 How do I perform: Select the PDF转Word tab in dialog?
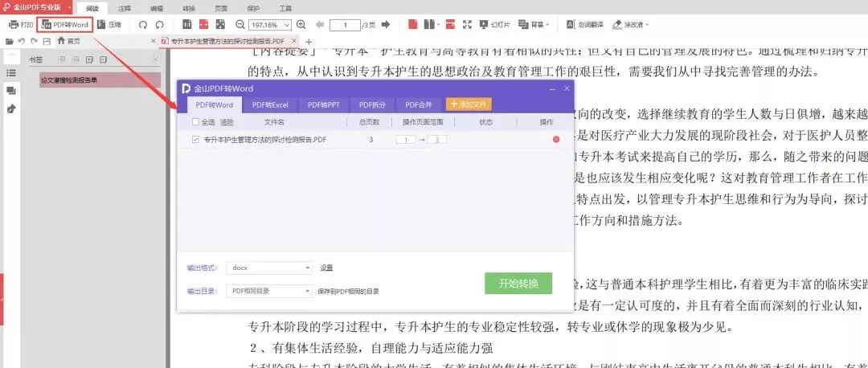coord(215,104)
